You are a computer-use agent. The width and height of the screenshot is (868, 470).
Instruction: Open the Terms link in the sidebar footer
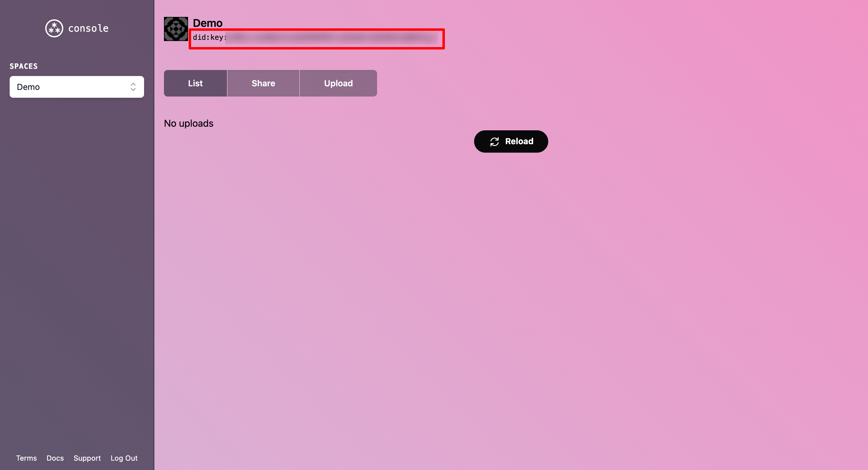click(26, 458)
